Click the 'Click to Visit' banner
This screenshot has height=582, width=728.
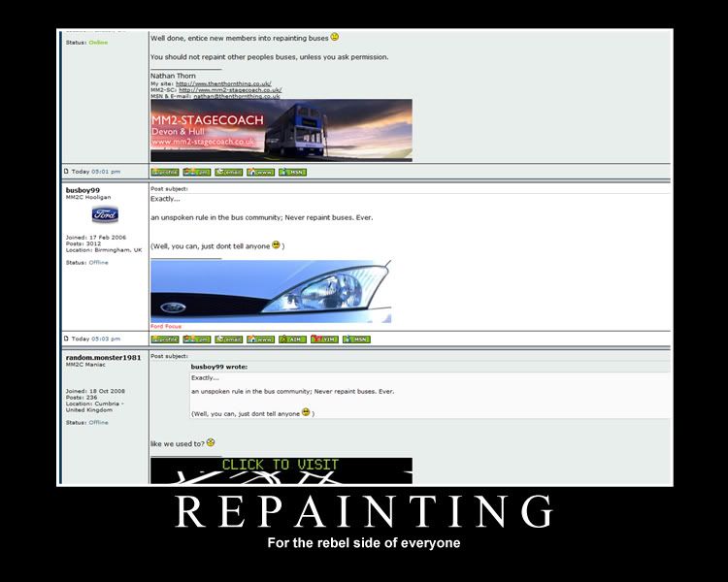click(x=281, y=470)
